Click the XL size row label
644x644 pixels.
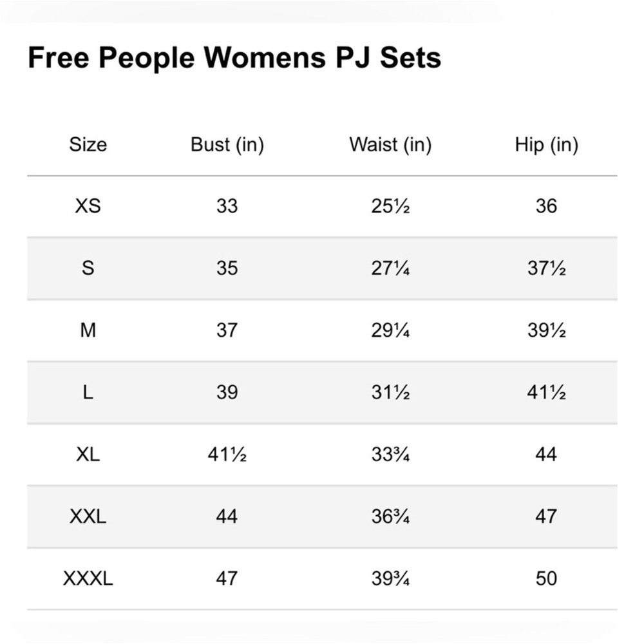[x=88, y=454]
